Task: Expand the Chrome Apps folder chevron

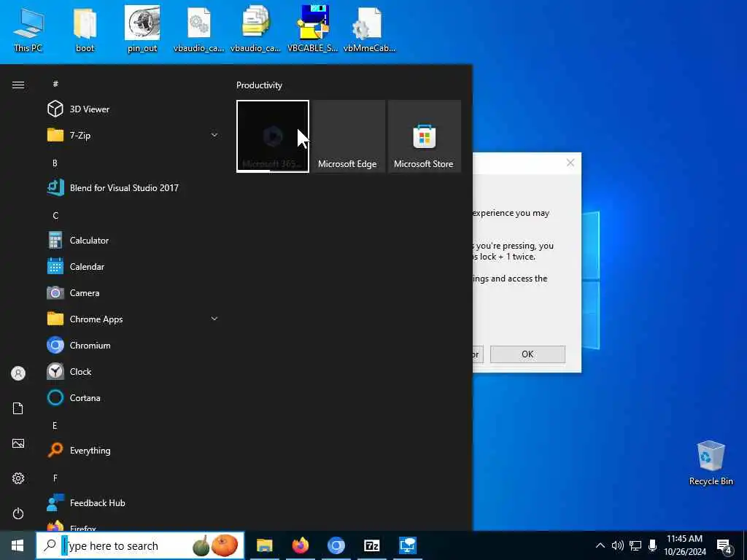Action: (x=214, y=319)
